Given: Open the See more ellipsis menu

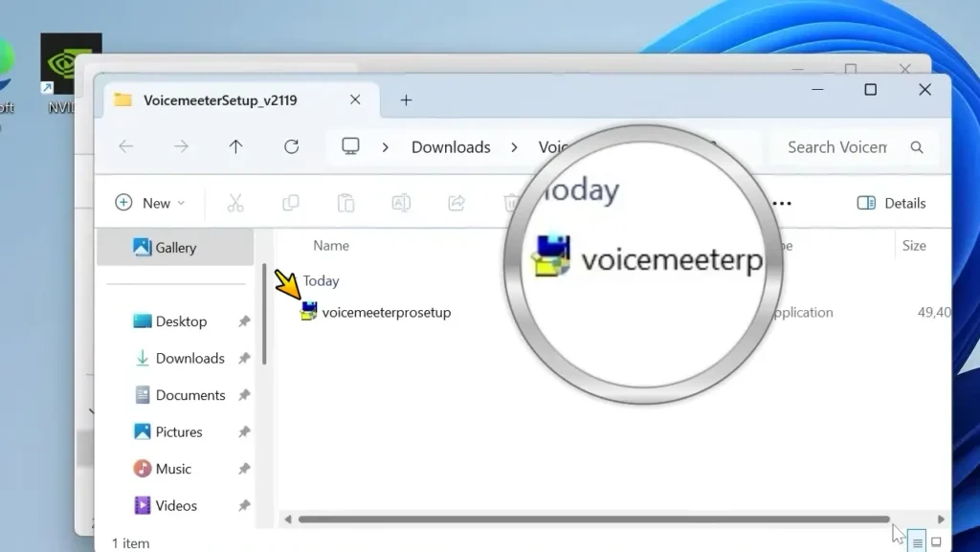Looking at the screenshot, I should coord(782,203).
